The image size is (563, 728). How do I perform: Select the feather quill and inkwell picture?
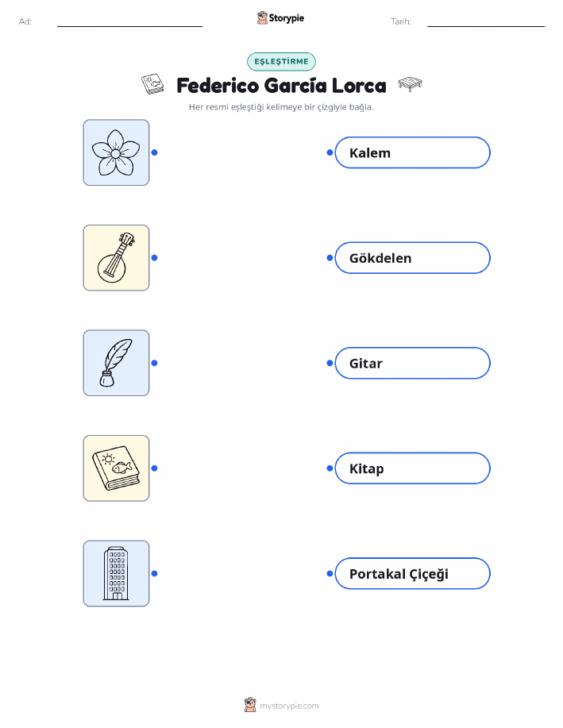pos(116,363)
